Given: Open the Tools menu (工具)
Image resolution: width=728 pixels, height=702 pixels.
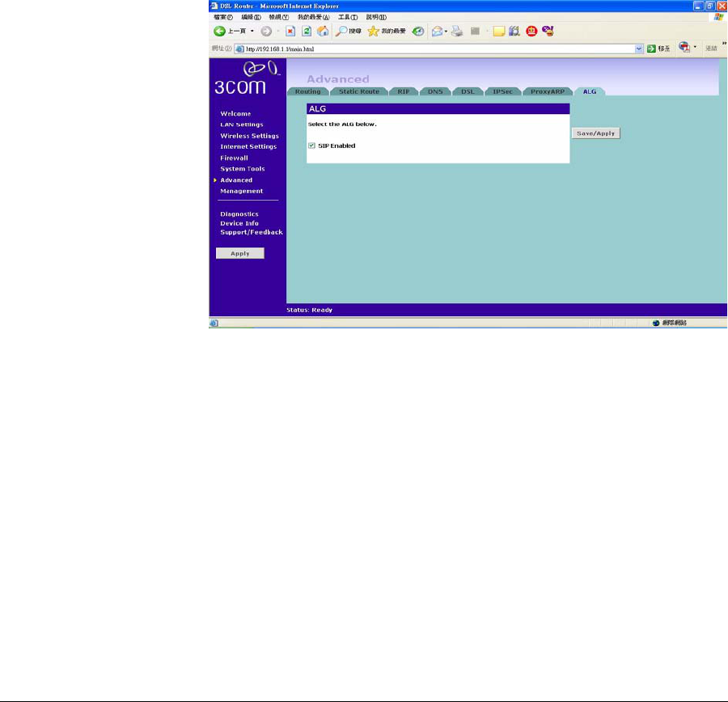Looking at the screenshot, I should click(348, 17).
